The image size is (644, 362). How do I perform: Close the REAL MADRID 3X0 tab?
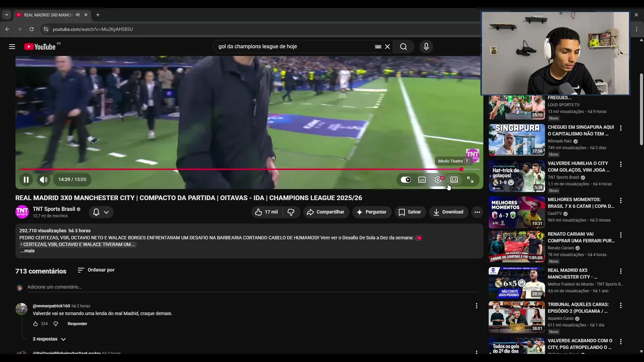coord(86,15)
